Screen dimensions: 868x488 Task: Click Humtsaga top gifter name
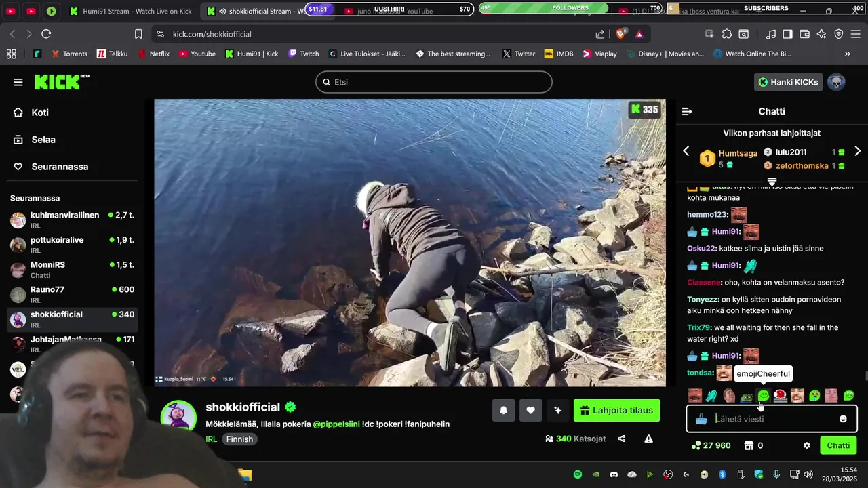[x=738, y=153]
